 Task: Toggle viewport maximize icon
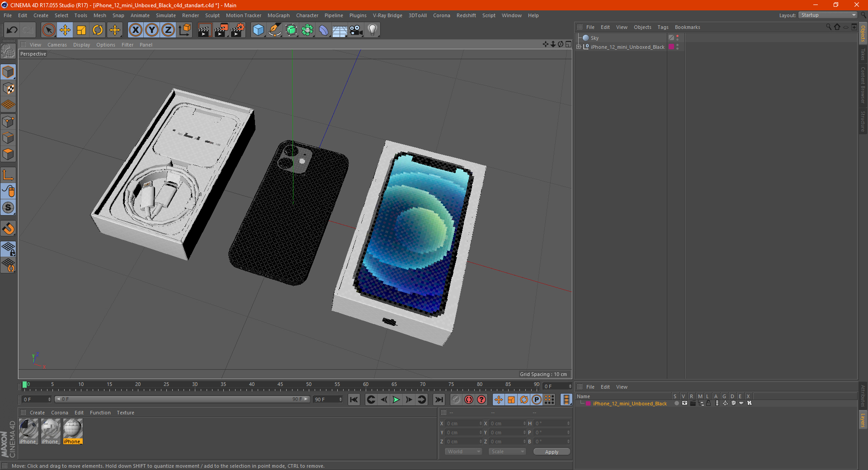click(568, 44)
